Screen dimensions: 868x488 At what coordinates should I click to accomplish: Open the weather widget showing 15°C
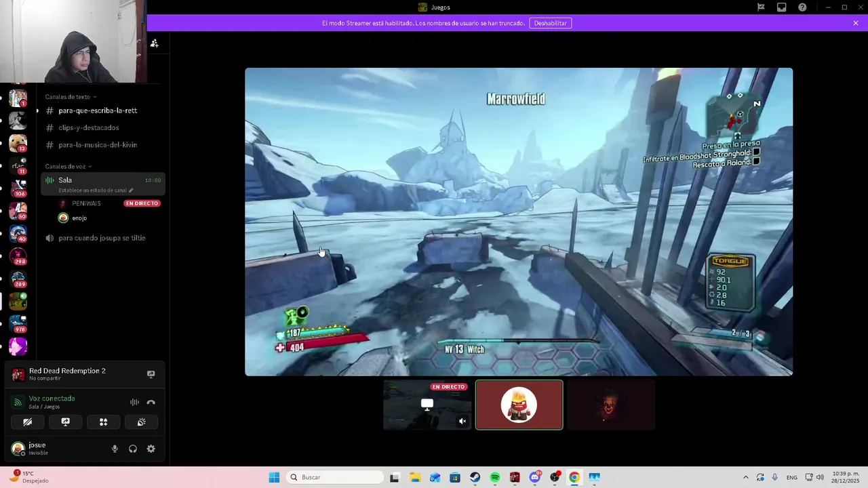point(28,477)
